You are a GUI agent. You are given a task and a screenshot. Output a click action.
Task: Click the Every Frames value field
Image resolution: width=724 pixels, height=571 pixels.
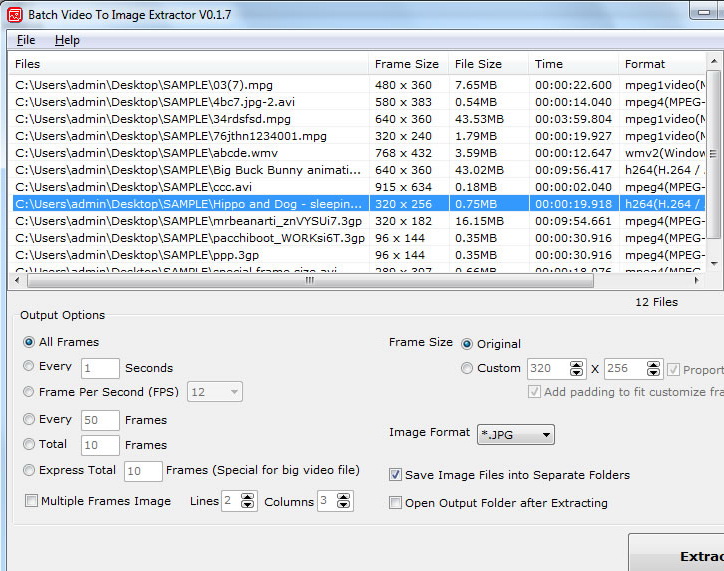[100, 420]
